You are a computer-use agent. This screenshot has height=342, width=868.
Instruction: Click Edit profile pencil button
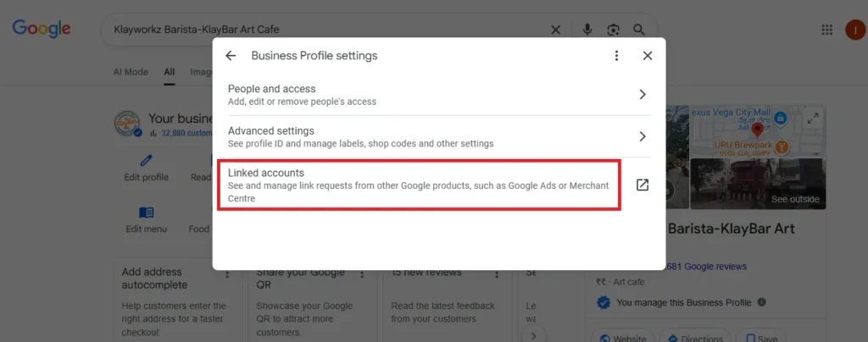pyautogui.click(x=147, y=167)
